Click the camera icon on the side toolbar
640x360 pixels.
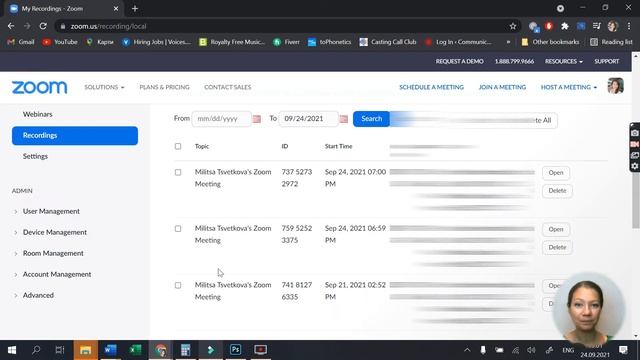[635, 133]
